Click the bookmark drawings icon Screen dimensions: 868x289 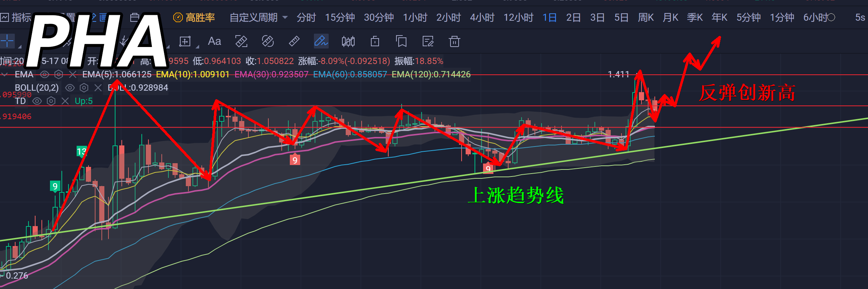click(x=401, y=41)
